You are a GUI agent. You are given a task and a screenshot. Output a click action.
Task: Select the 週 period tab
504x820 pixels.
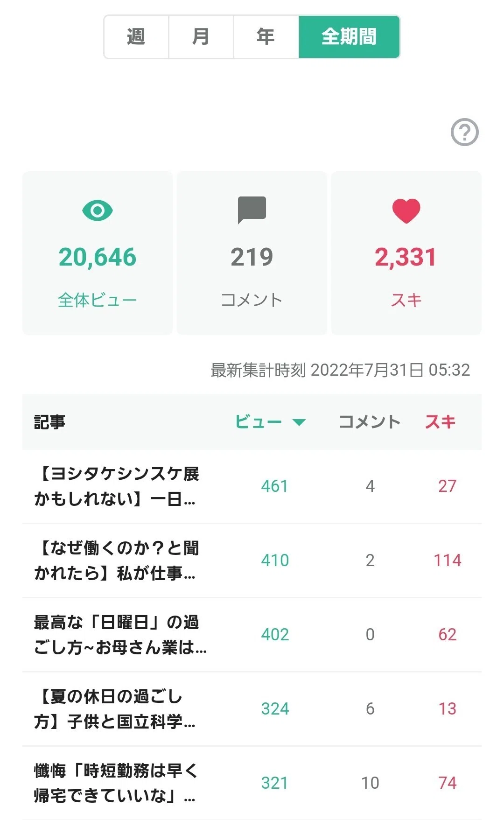point(136,37)
